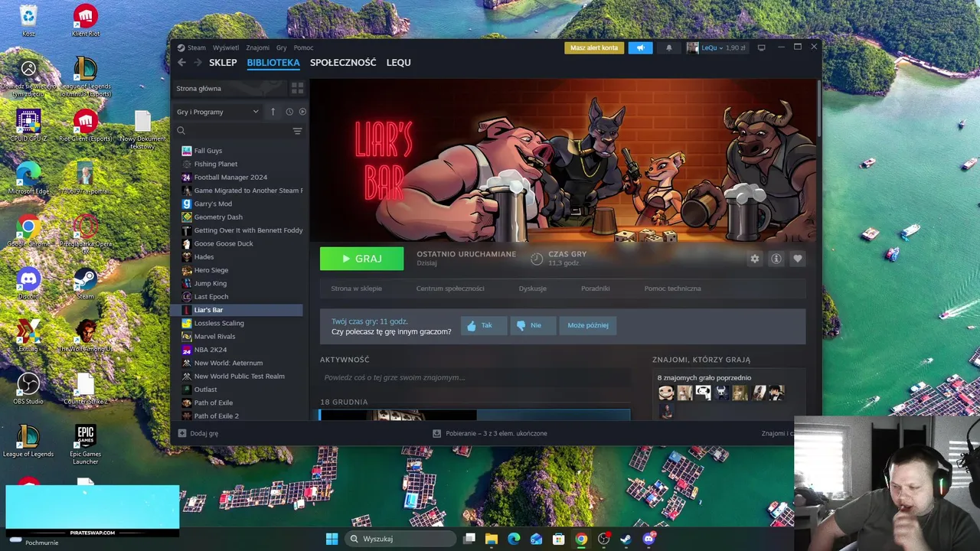Click Steam content vertical scrollbar
This screenshot has width=980, height=551.
pyautogui.click(x=819, y=107)
